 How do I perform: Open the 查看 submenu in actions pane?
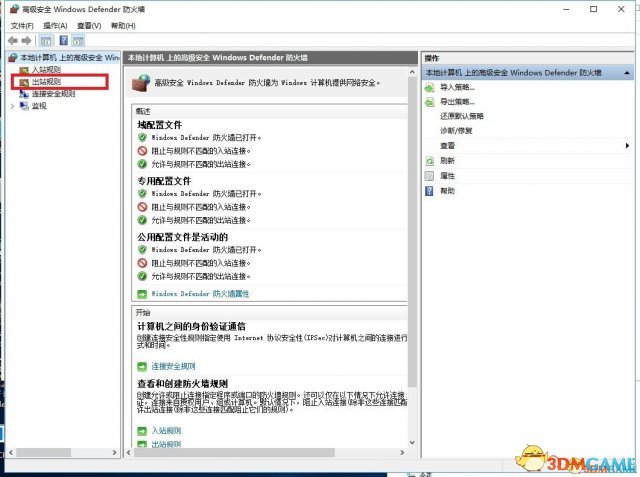point(447,146)
